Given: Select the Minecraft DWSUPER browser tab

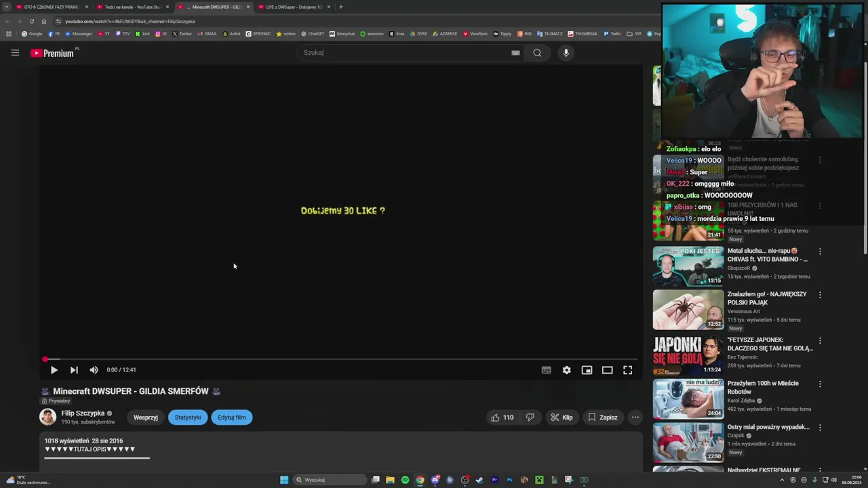Looking at the screenshot, I should coord(213,7).
